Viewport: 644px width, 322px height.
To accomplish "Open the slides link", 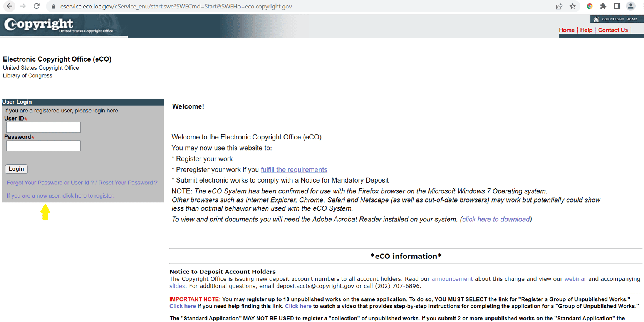I will (x=177, y=286).
